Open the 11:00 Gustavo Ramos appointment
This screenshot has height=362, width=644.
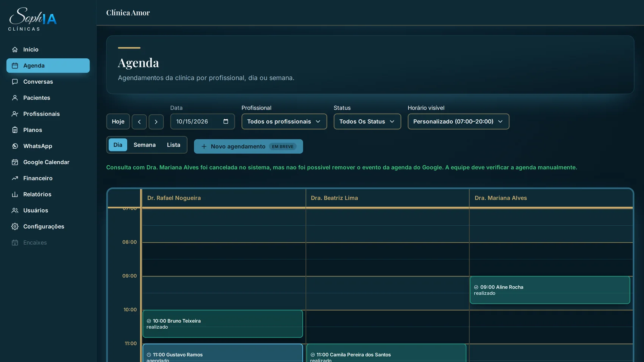[223, 353]
